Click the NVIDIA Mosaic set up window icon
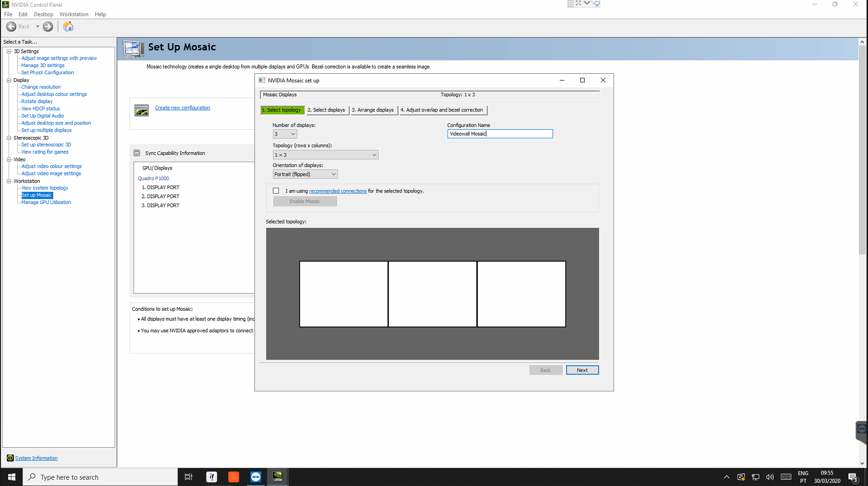Viewport: 868px width, 486px height. [262, 80]
